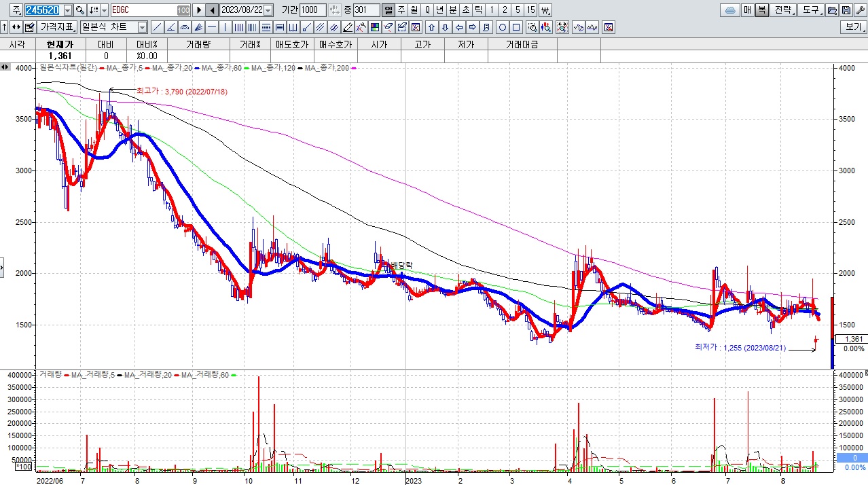Image resolution: width=868 pixels, height=485 pixels.
Task: Click the 기간 1000 period input field
Action: (x=312, y=10)
